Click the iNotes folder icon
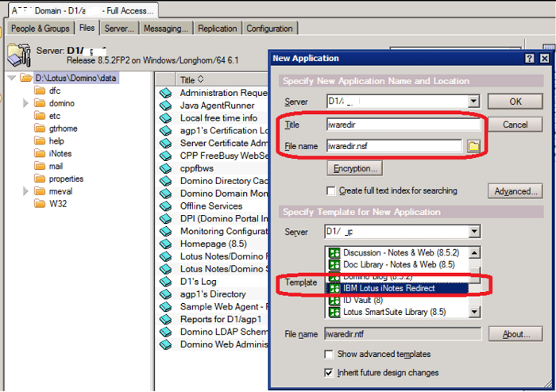Image resolution: width=556 pixels, height=392 pixels. (x=40, y=154)
